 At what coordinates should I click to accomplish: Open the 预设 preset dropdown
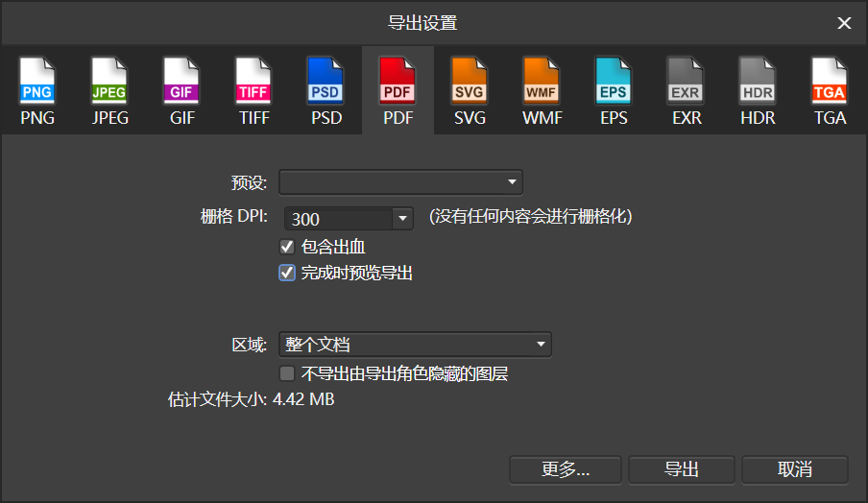(400, 182)
